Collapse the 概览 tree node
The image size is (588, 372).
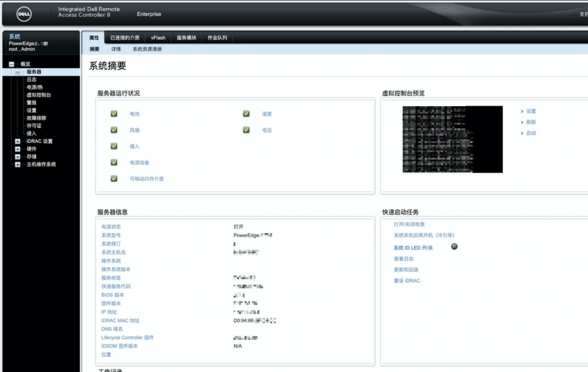click(x=11, y=64)
